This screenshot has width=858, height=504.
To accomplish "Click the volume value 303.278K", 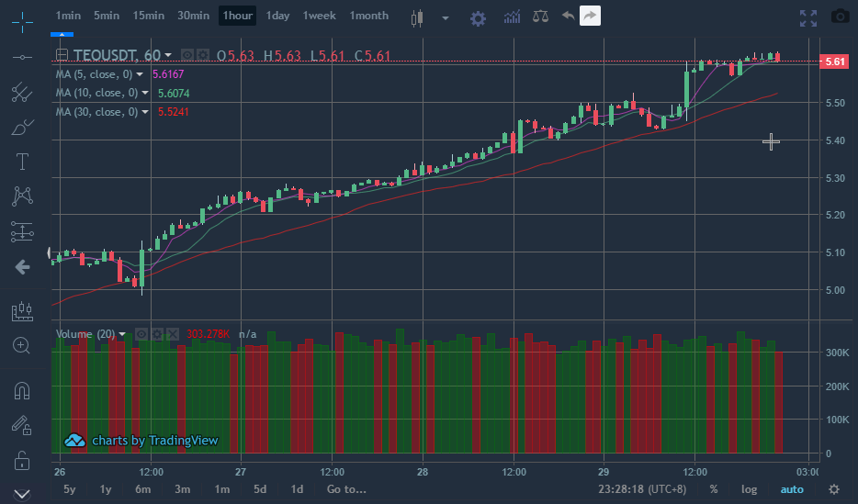I will 208,334.
